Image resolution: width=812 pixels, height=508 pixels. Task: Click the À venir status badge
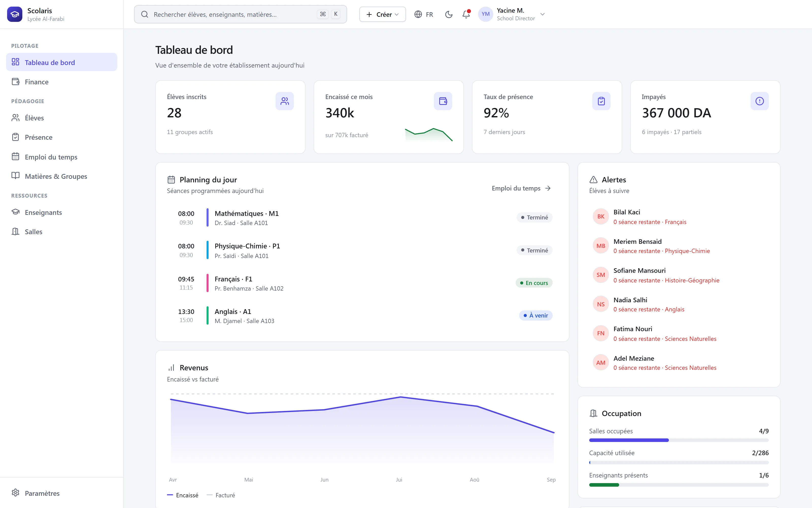click(x=535, y=315)
